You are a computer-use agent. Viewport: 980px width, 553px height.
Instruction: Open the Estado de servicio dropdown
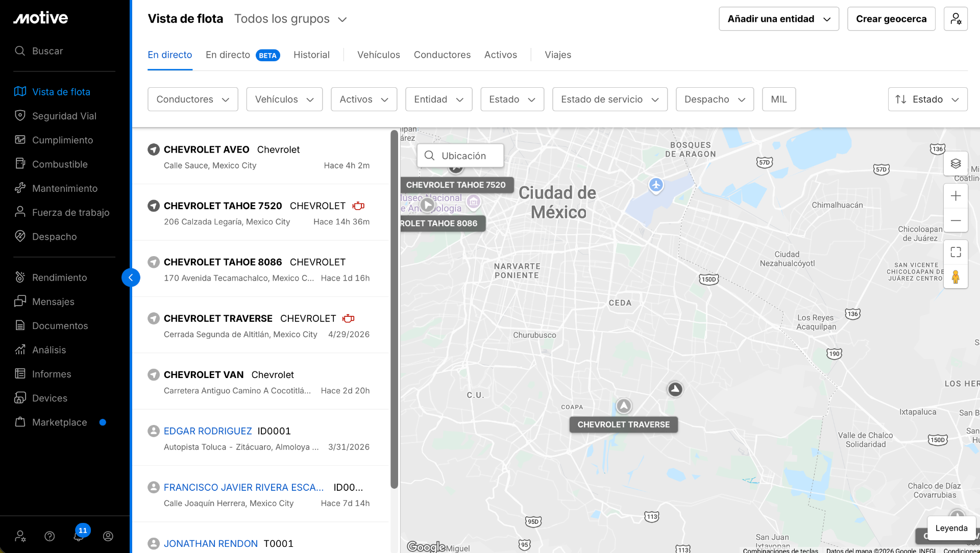pos(610,99)
